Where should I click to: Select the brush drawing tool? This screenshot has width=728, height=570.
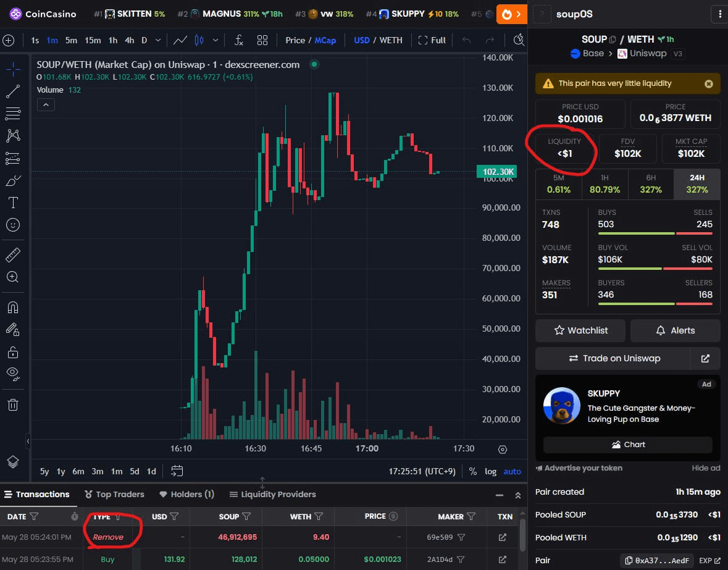pos(13,180)
